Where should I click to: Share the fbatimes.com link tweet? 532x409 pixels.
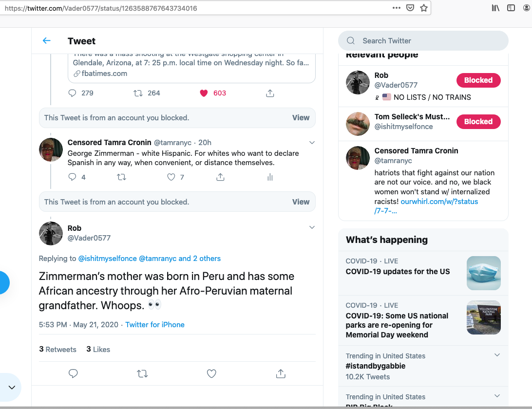tap(270, 93)
